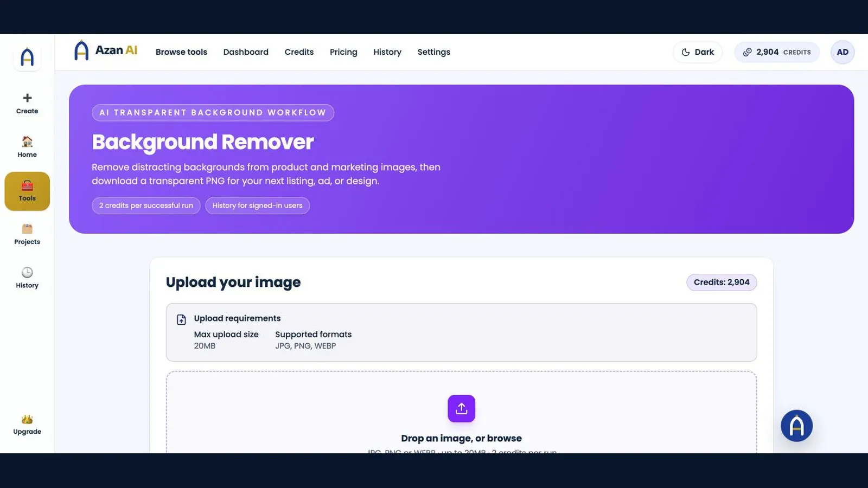Click the 2,904 credits balance button
Viewport: 868px width, 488px height.
click(x=777, y=52)
